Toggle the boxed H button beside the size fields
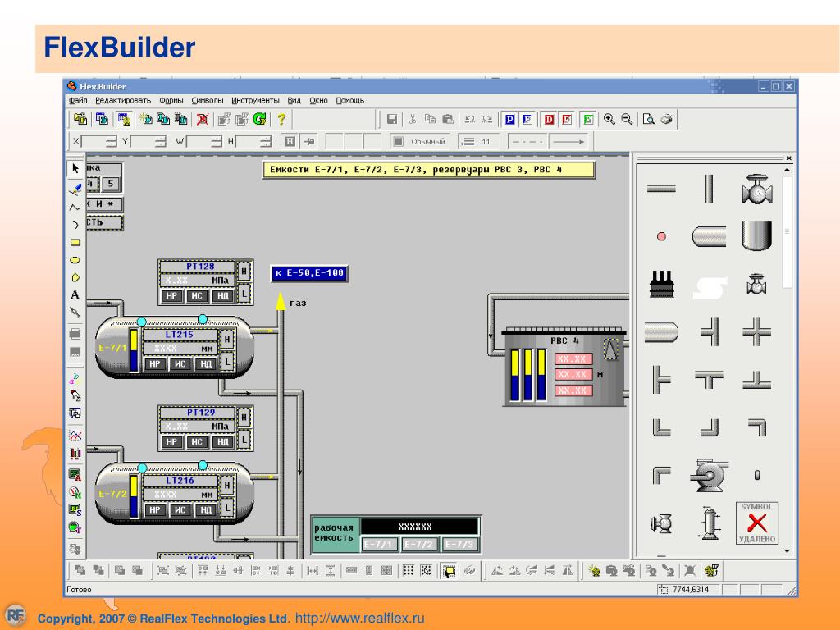The height and width of the screenshot is (630, 840). point(290,141)
